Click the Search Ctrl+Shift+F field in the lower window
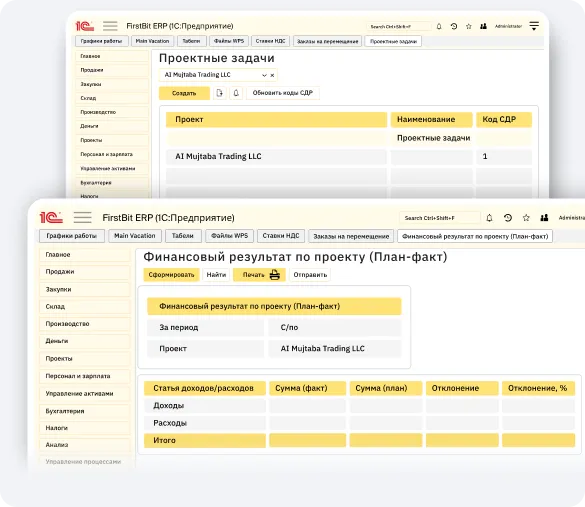 coord(439,218)
